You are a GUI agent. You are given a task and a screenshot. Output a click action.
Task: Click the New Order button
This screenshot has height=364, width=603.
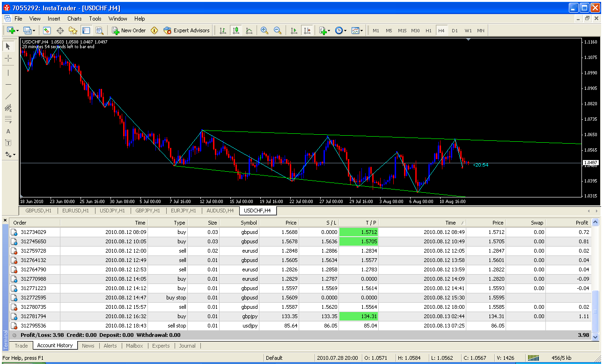click(x=129, y=30)
